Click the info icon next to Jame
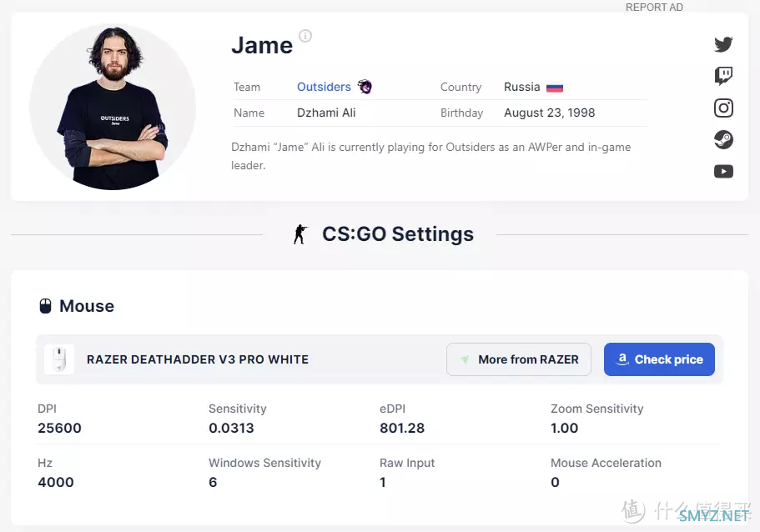Image resolution: width=760 pixels, height=532 pixels. (305, 36)
